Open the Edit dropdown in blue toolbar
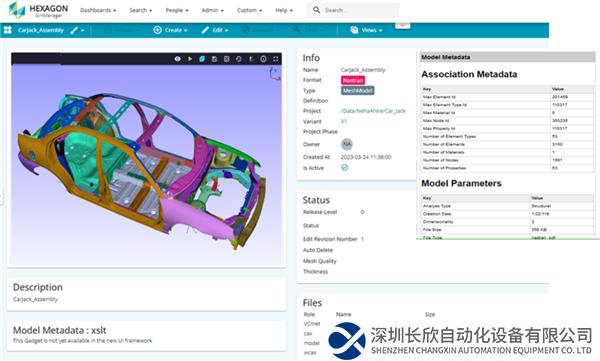600x361 pixels. pos(215,30)
